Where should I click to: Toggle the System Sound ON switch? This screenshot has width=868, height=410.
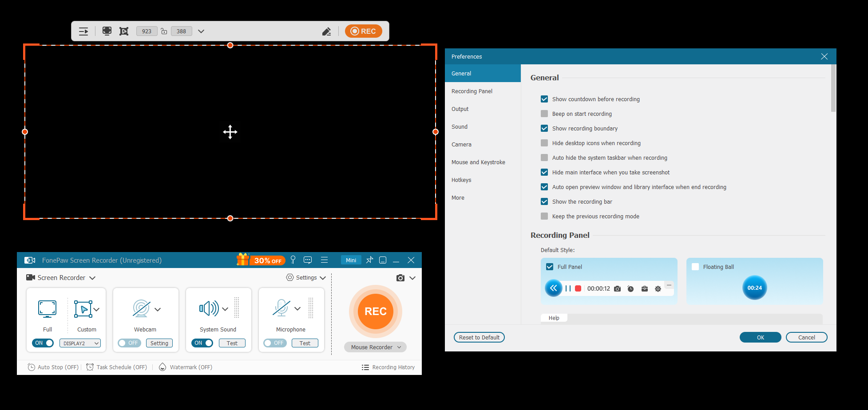202,343
